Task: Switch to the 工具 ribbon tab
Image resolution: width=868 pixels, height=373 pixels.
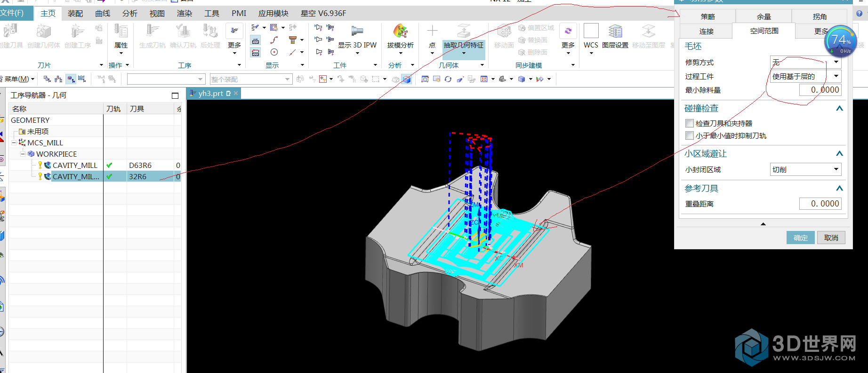Action: 212,14
